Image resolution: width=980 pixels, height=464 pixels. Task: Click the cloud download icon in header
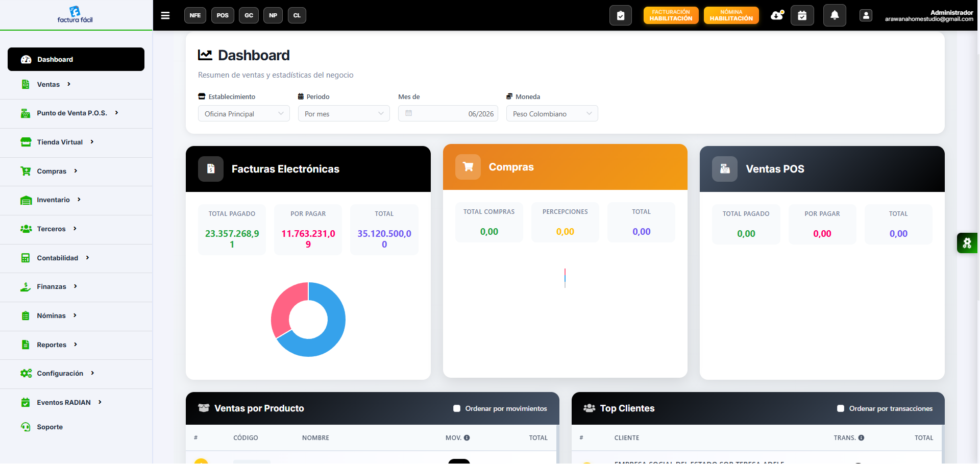[x=777, y=15]
